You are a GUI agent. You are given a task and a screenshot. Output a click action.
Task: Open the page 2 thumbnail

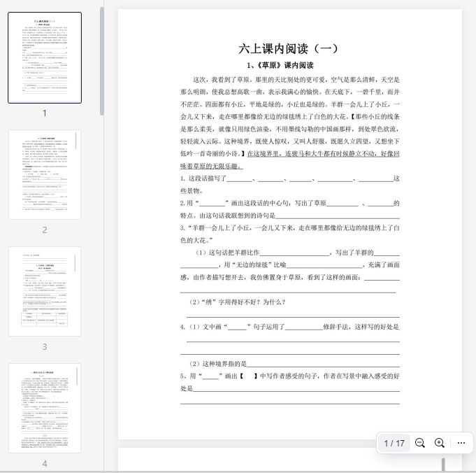click(x=45, y=174)
